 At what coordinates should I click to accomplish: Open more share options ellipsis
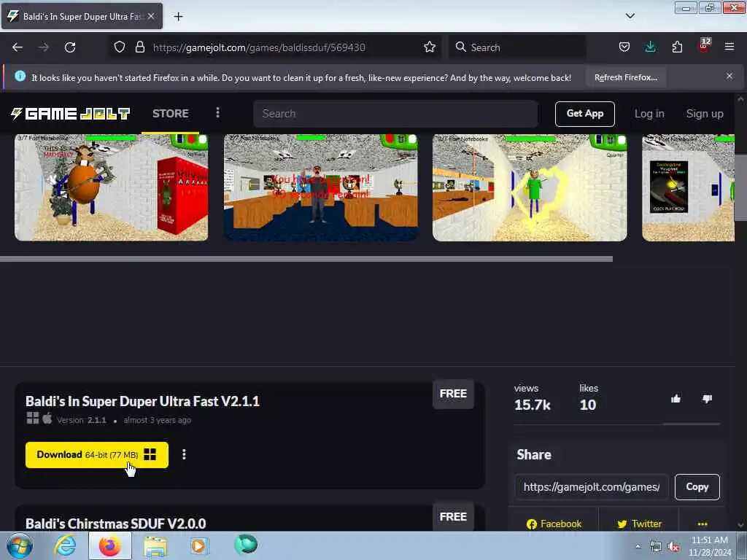703,524
